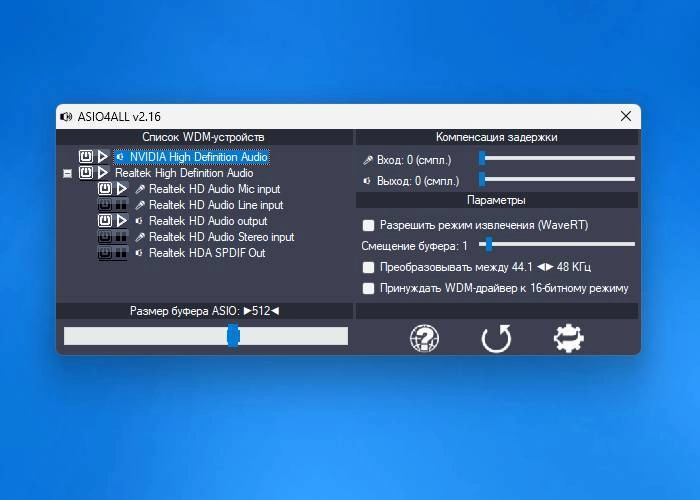Click play status icon of Realtek HD Audio Mic input

pos(121,189)
